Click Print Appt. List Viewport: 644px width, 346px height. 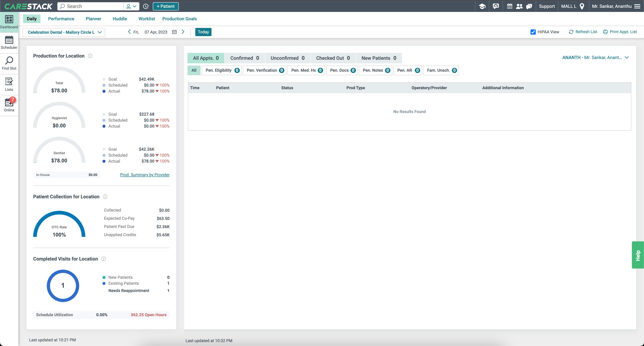click(620, 32)
